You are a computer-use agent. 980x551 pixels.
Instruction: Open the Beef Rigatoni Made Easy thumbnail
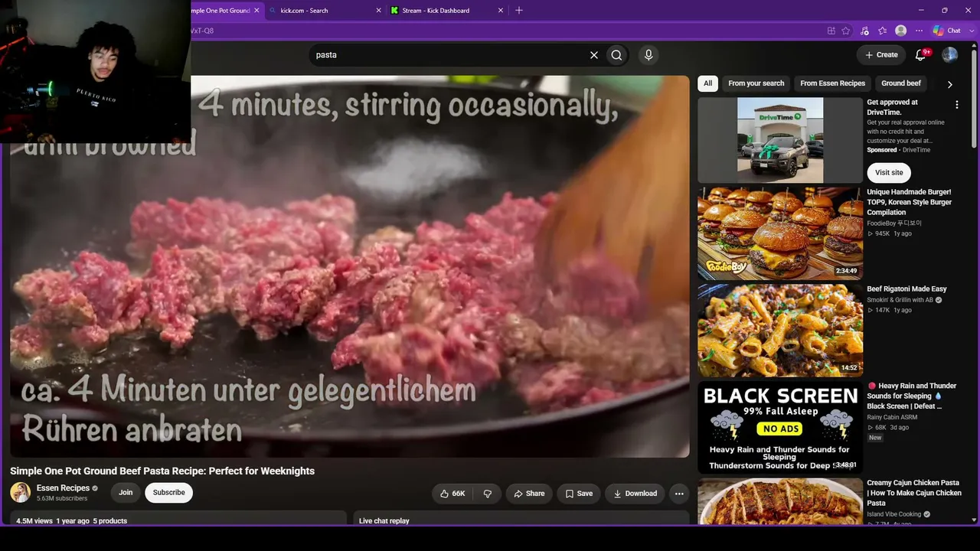(x=780, y=331)
